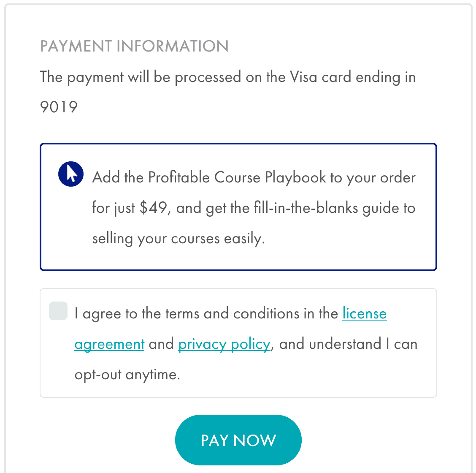Click the Visa card ending 9019 text
This screenshot has width=476, height=473.
228,77
